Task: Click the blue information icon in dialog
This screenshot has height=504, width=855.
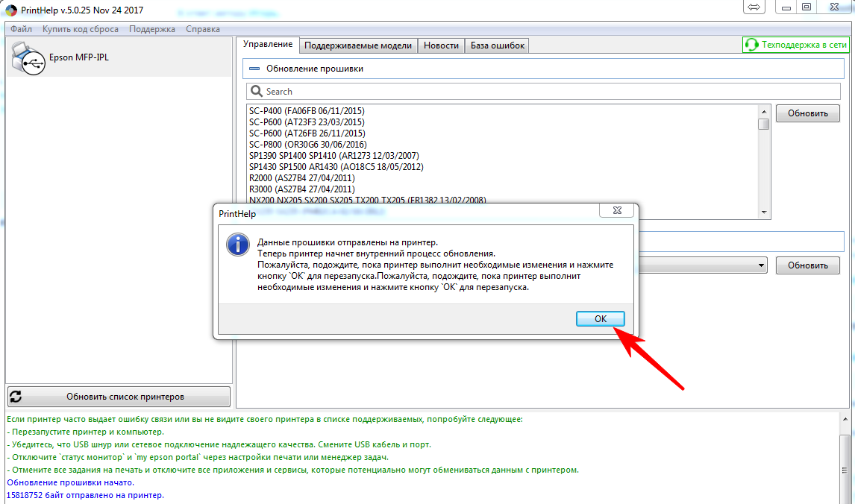Action: click(237, 245)
